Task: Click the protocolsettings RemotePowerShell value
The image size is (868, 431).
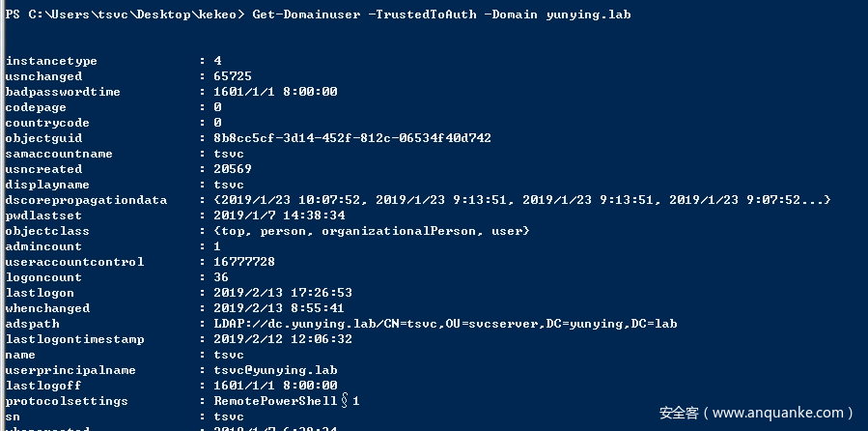Action: coord(286,400)
